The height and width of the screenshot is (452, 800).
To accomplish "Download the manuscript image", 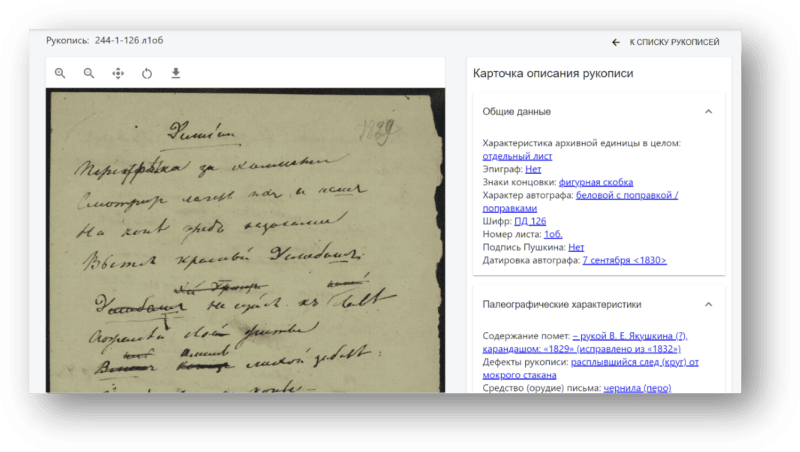I will coord(176,73).
